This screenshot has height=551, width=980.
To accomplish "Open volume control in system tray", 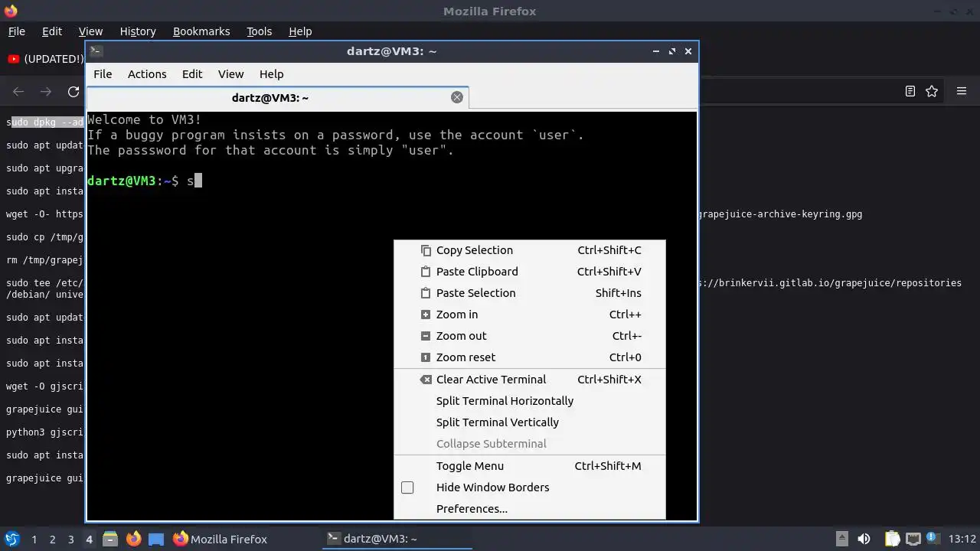I will tap(864, 539).
